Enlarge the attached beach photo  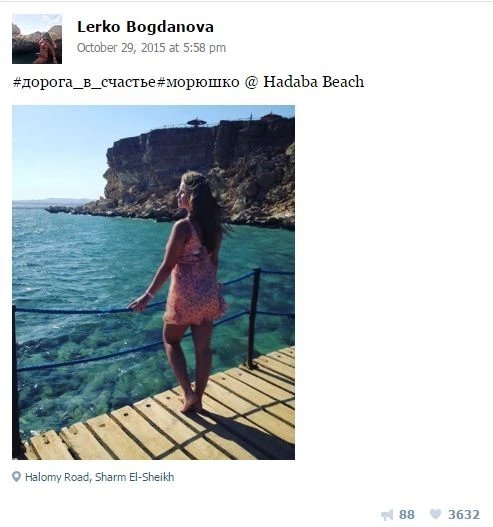[x=154, y=282]
